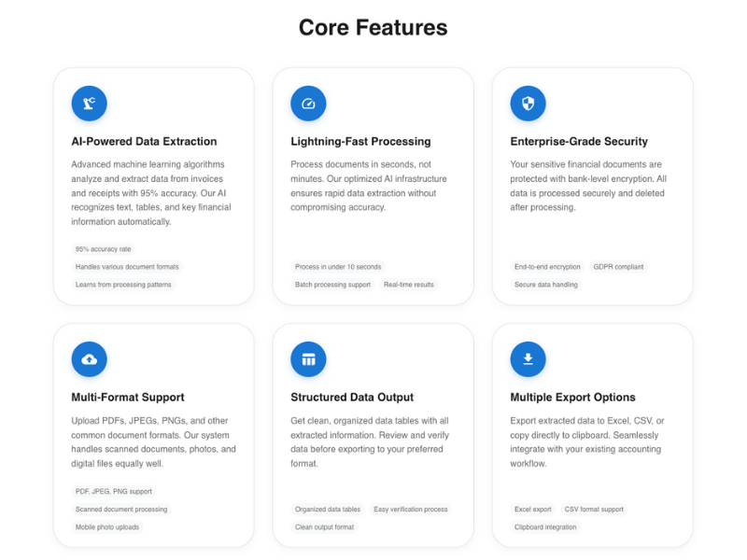Image resolution: width=747 pixels, height=560 pixels.
Task: Click the cloud upload Multi-Format Support icon
Action: (x=89, y=359)
